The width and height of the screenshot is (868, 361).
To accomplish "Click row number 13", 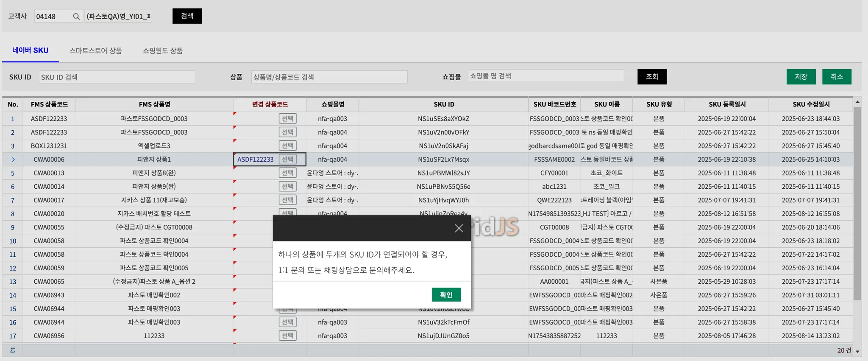I will (13, 282).
